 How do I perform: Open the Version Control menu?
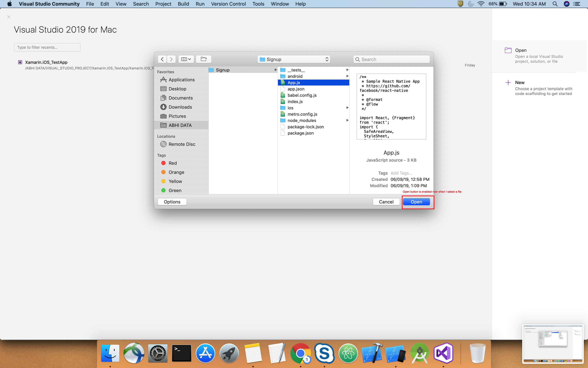click(228, 4)
